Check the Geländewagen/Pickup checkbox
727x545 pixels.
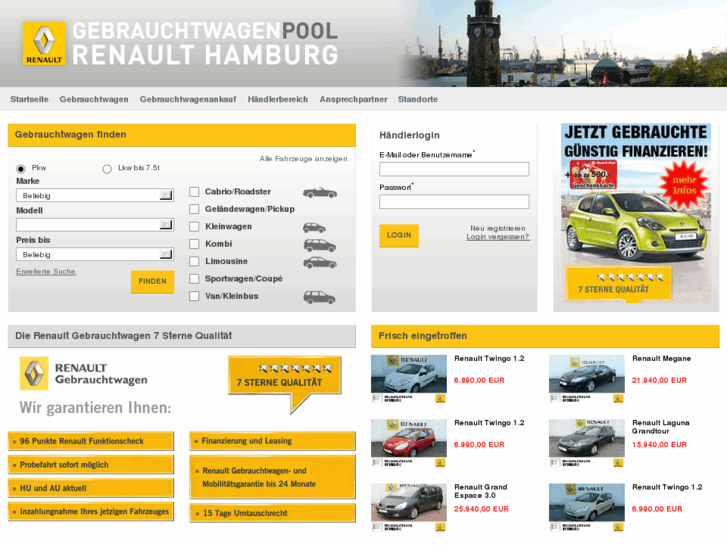tap(194, 209)
